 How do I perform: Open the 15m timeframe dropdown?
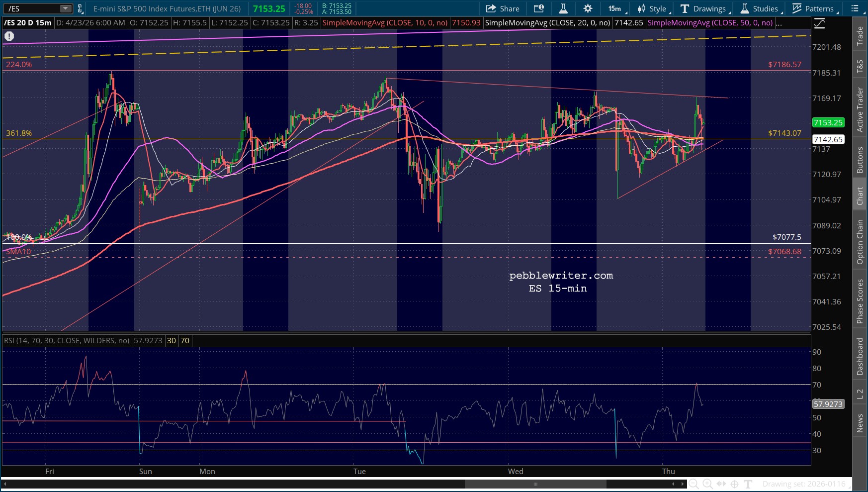615,8
